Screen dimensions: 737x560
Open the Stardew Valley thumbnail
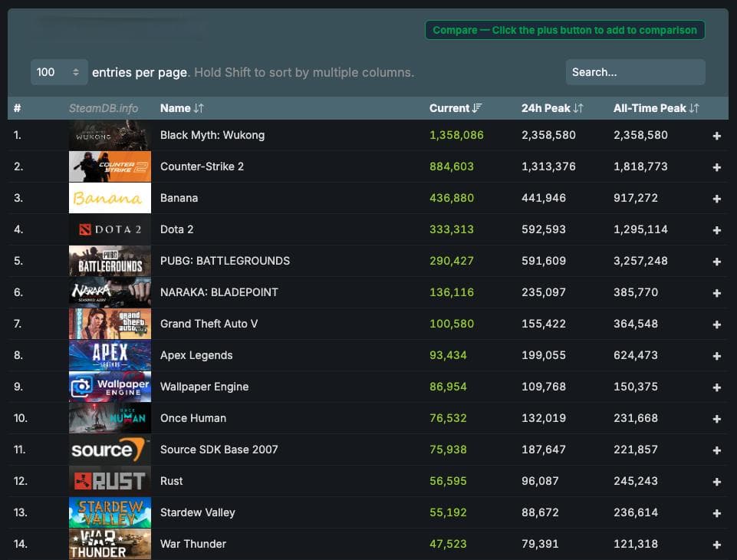pyautogui.click(x=110, y=512)
